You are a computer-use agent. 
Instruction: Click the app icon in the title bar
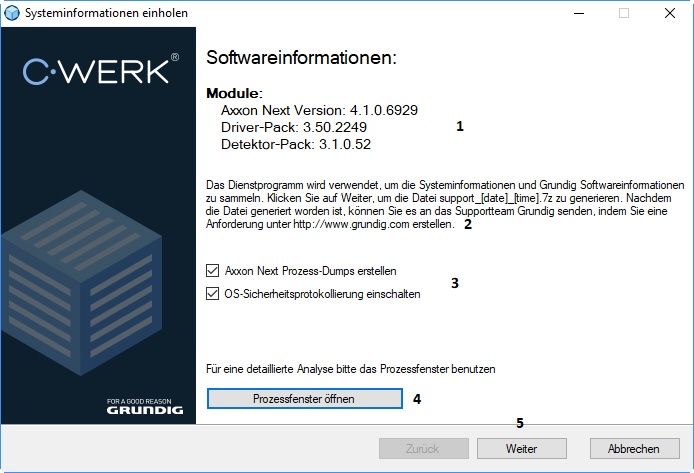tap(12, 13)
